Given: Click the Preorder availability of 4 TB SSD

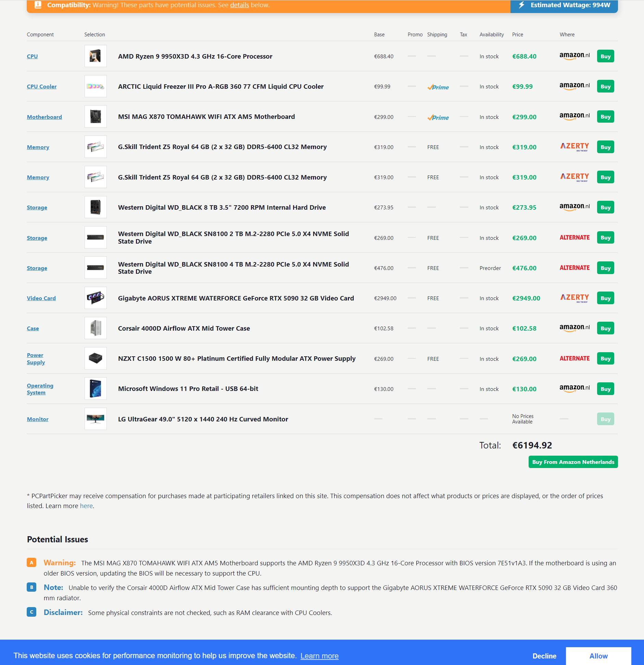Looking at the screenshot, I should coord(490,268).
